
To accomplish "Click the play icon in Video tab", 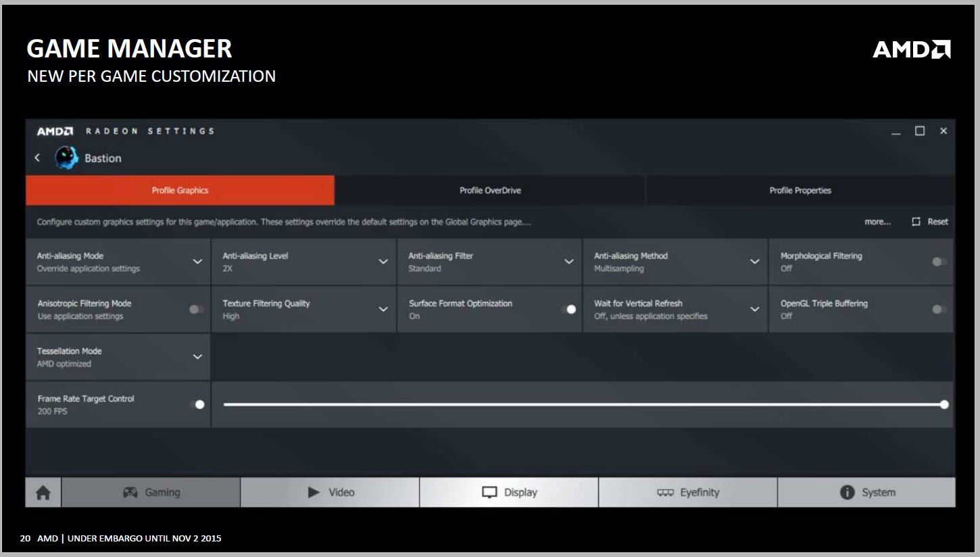I will (x=314, y=492).
